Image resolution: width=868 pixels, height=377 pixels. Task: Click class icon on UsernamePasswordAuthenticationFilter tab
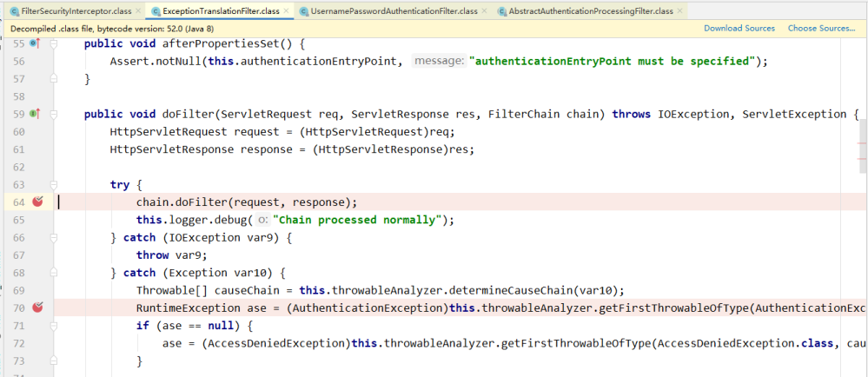point(303,11)
